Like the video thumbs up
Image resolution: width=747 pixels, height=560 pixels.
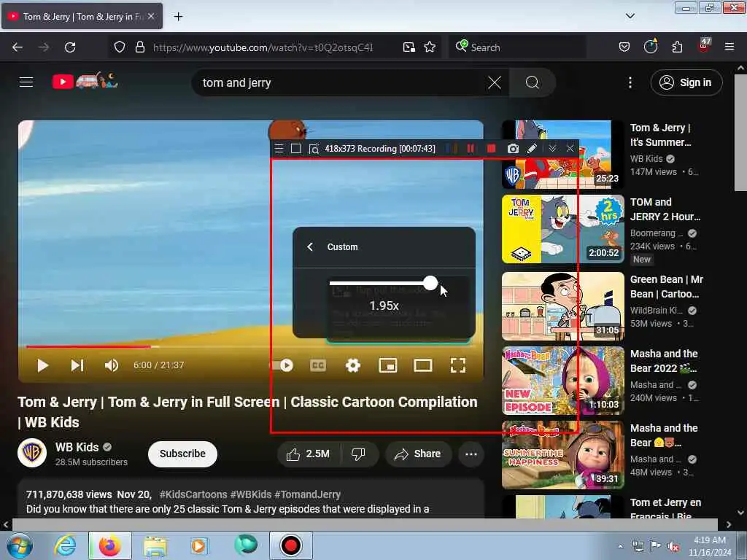pos(309,454)
